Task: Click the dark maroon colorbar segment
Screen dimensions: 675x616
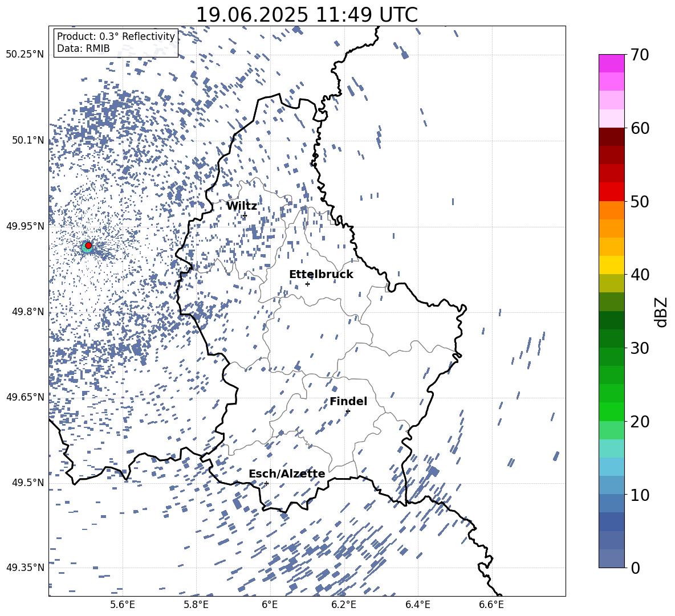Action: point(611,137)
